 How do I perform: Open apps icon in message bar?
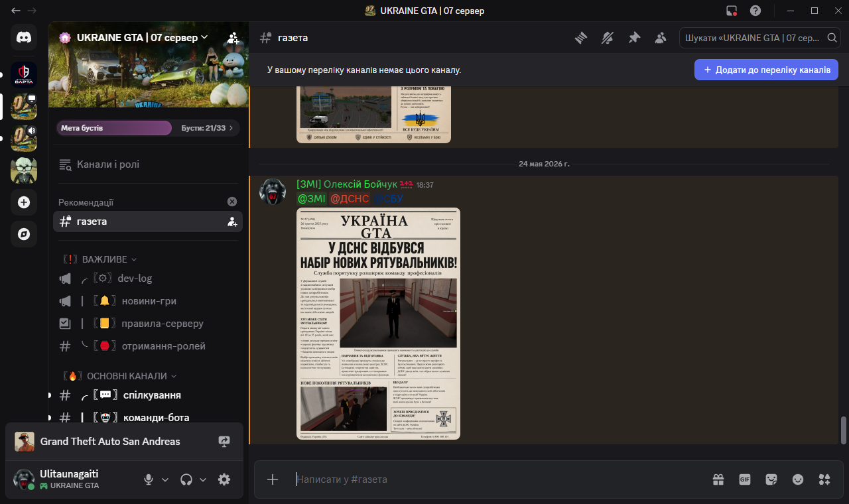point(824,479)
